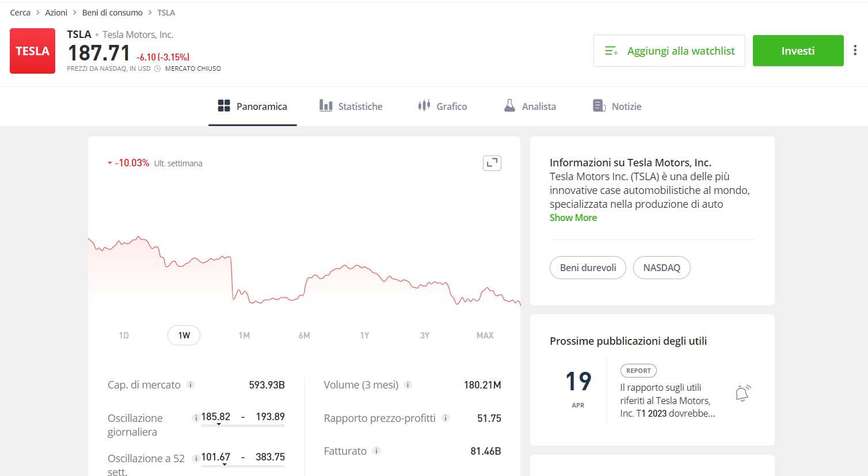868x476 pixels.
Task: Click the REPORT badge
Action: coord(638,371)
